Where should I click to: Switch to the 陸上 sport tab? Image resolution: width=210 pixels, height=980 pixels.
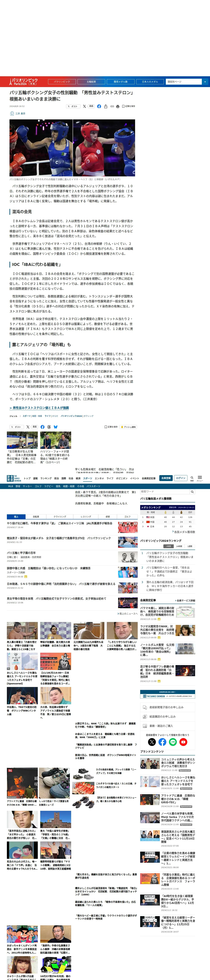pyautogui.click(x=16, y=517)
